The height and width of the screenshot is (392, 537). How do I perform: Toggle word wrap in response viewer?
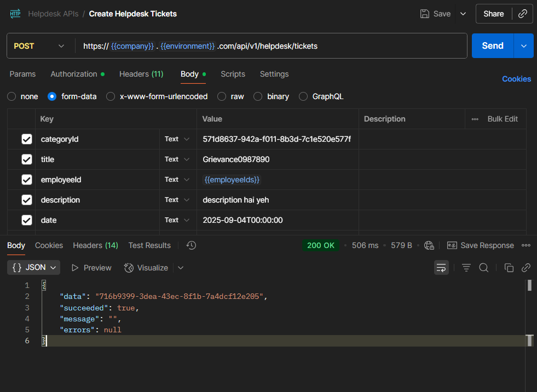coord(441,268)
